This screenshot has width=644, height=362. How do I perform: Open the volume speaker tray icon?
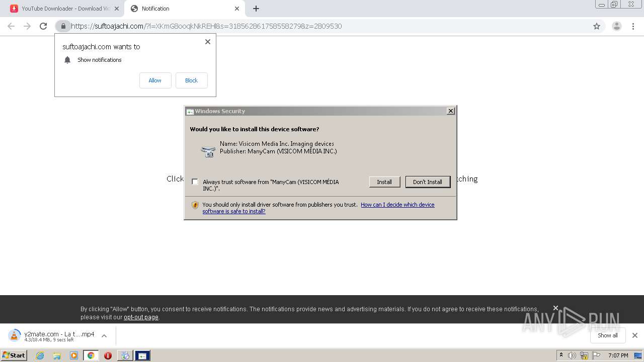(x=572, y=355)
